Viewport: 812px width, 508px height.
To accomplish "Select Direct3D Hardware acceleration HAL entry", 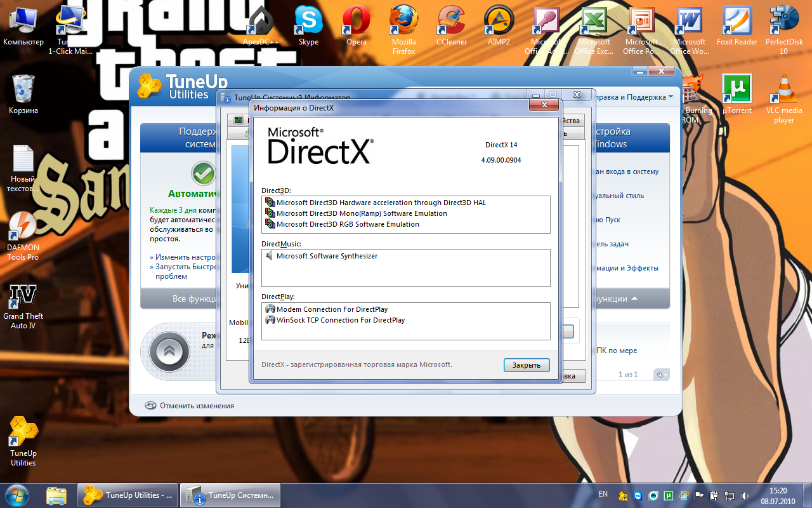I will click(376, 203).
